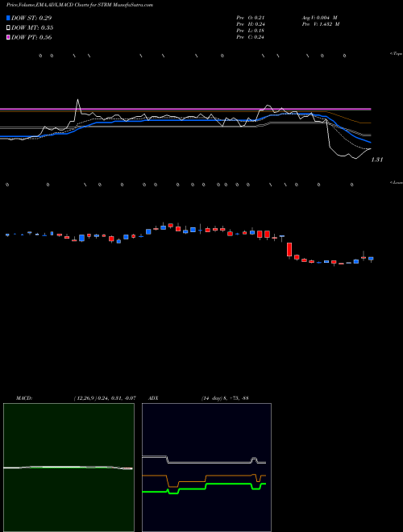403x532 pixels.
Task: Click the 1.31 price label on the chart
Action: [x=377, y=160]
